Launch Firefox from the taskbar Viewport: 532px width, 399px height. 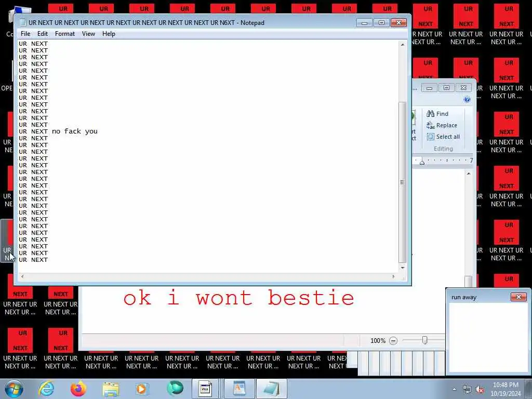click(78, 389)
